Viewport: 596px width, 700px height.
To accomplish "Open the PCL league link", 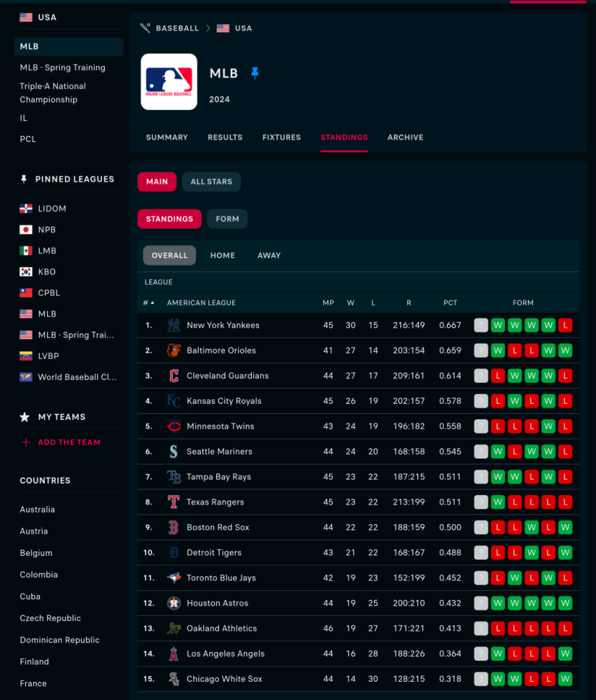I will (28, 139).
